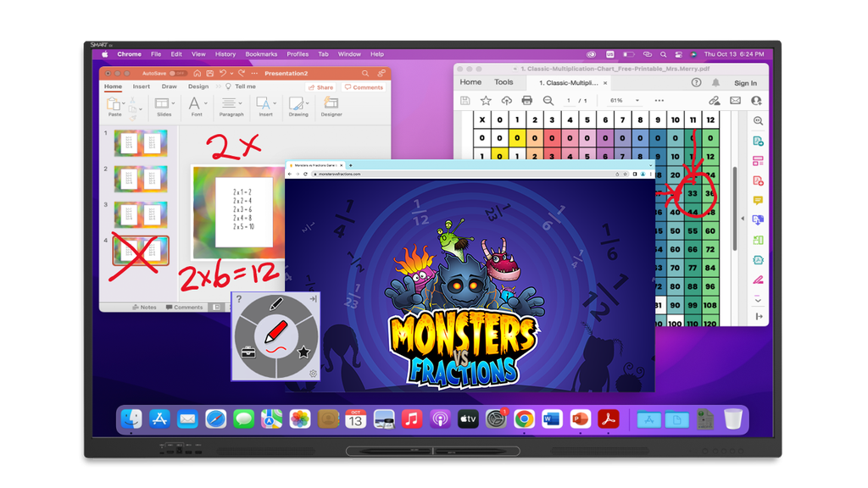Click the Save icon in PowerPoint title bar

210,73
